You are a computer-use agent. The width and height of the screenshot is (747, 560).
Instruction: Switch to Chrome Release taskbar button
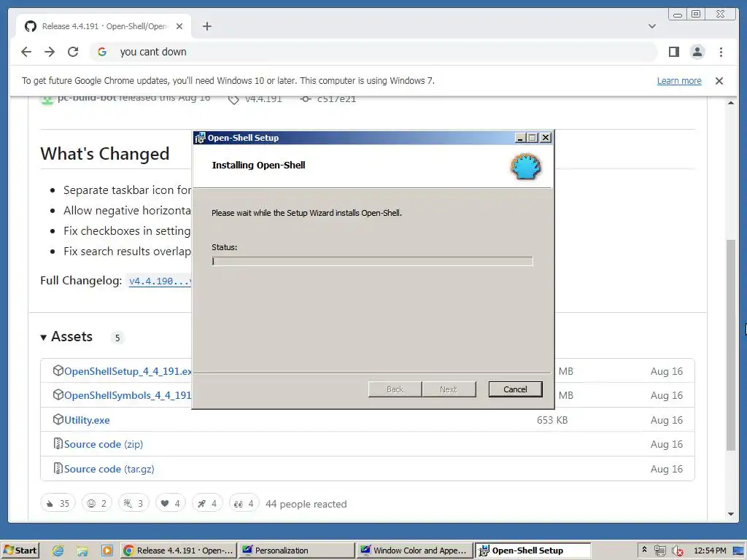click(177, 551)
